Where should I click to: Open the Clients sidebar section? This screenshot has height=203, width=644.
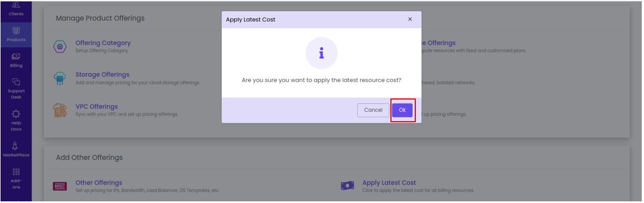click(16, 9)
